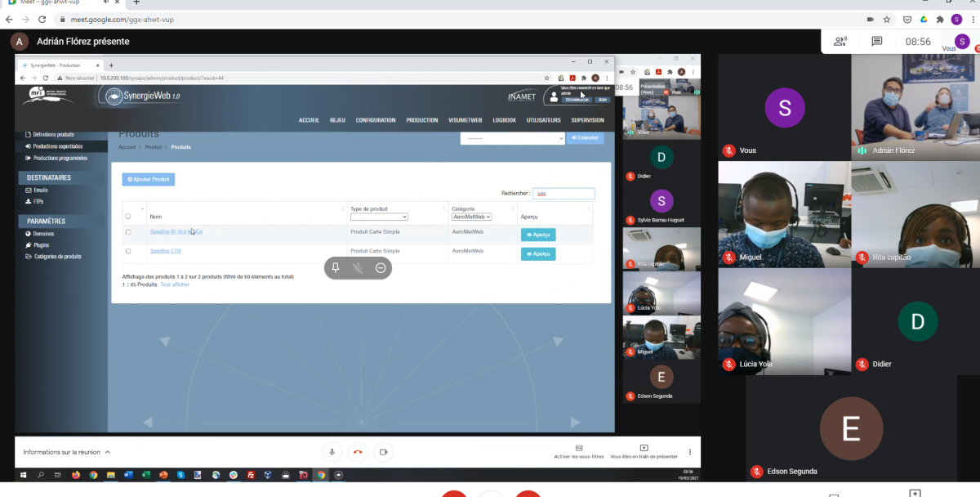The image size is (980, 497).
Task: Sort the table by Nom column
Action: tap(156, 217)
